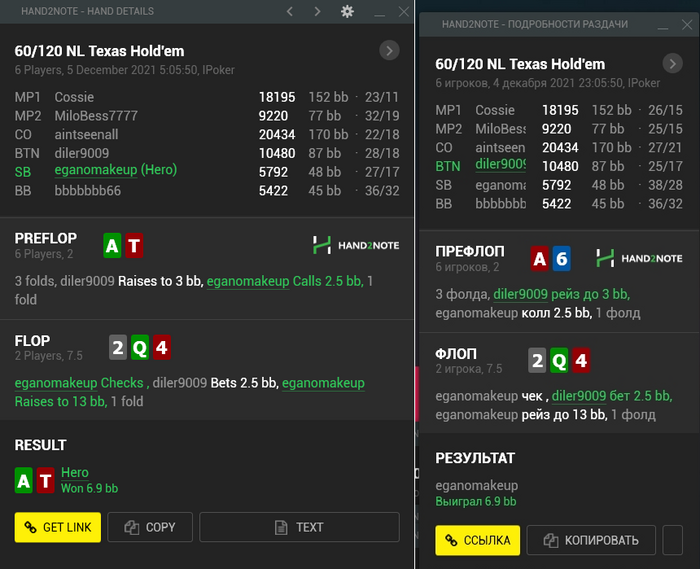
Task: Click Hero stats 27/17
Action: point(382,172)
